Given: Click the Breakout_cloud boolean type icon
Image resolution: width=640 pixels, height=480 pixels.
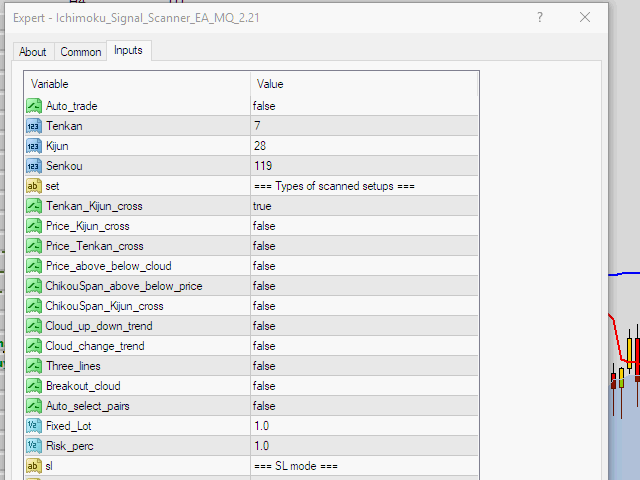Looking at the screenshot, I should [33, 386].
